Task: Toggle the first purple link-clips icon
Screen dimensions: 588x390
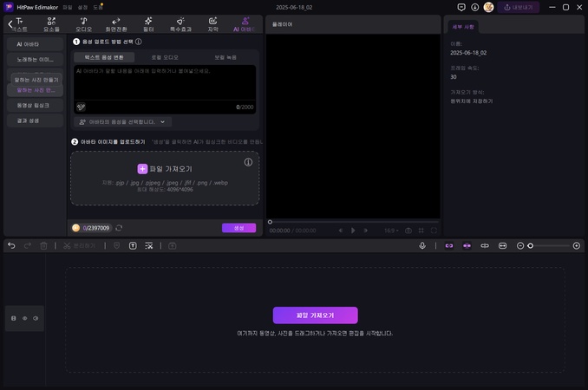Action: click(449, 246)
